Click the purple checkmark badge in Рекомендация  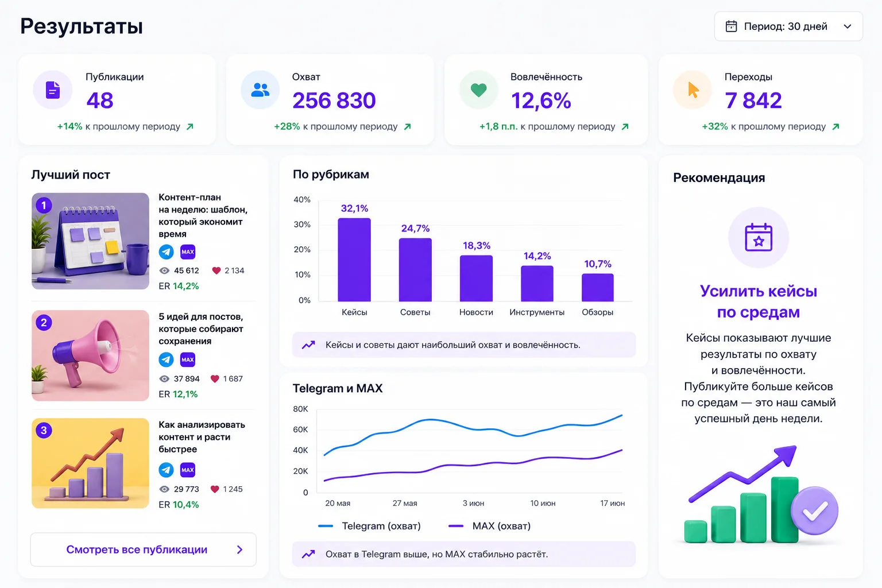click(815, 510)
